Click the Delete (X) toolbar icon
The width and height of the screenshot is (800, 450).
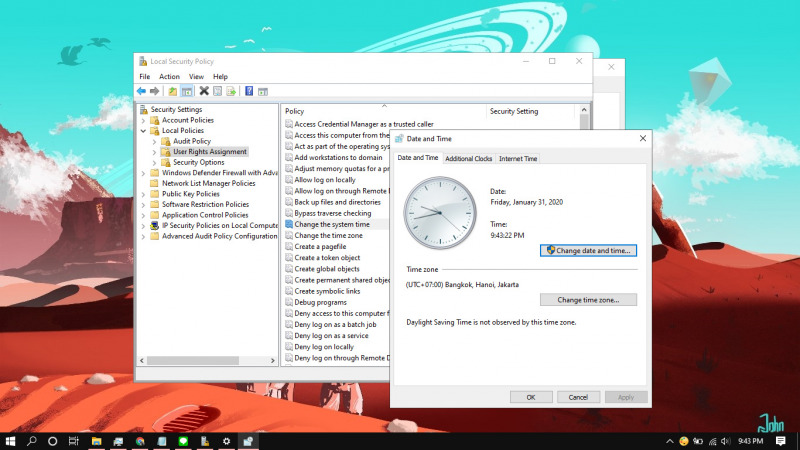click(204, 91)
